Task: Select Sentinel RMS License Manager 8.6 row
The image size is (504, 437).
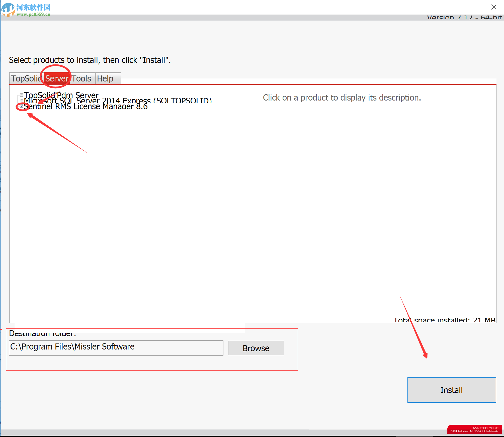Action: 86,106
